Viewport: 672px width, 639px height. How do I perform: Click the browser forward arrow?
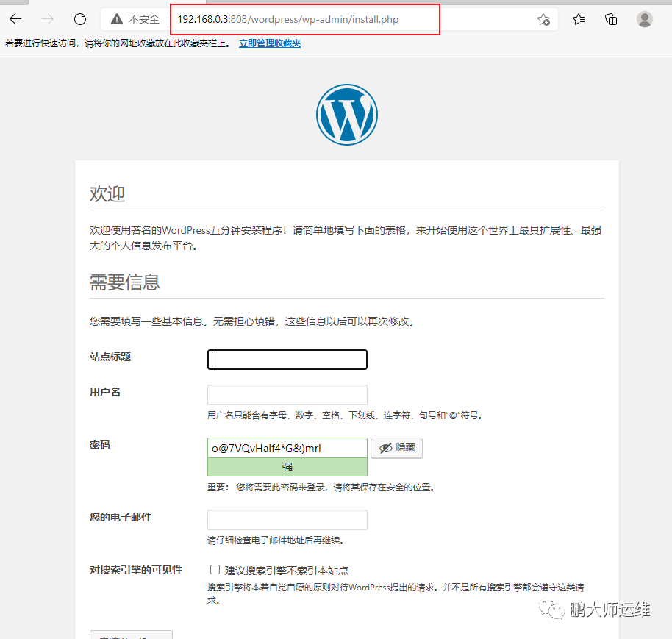tap(48, 19)
